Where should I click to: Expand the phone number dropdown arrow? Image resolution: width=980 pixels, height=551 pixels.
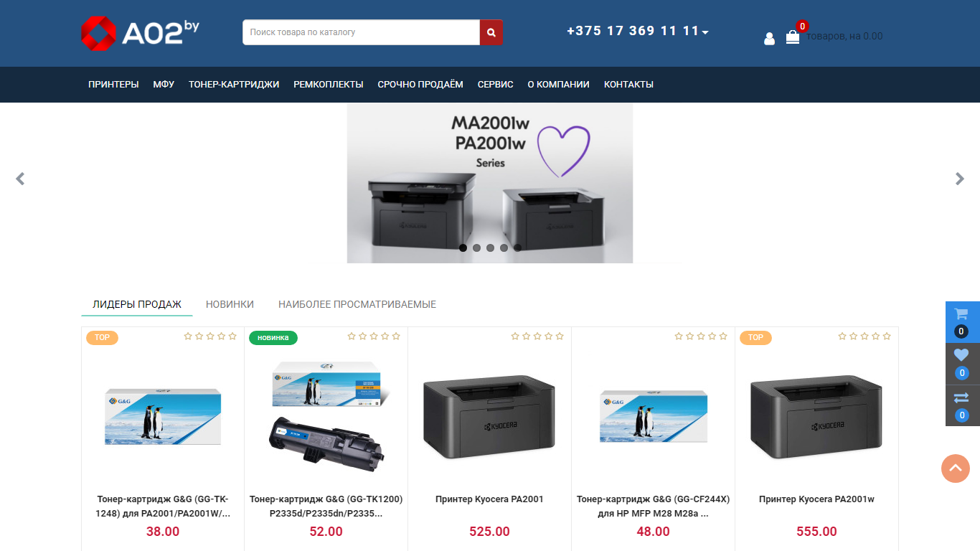click(705, 32)
